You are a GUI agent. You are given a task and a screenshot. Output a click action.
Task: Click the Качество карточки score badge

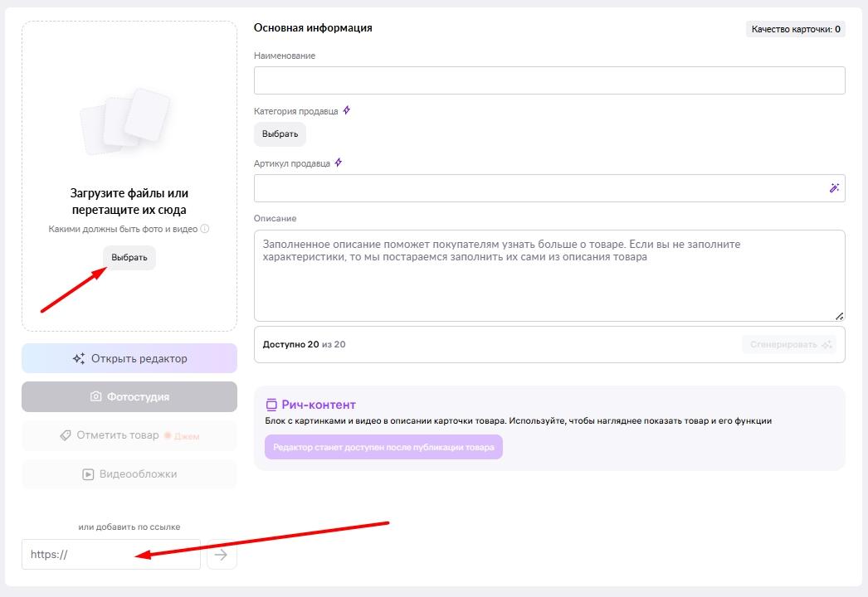(795, 30)
